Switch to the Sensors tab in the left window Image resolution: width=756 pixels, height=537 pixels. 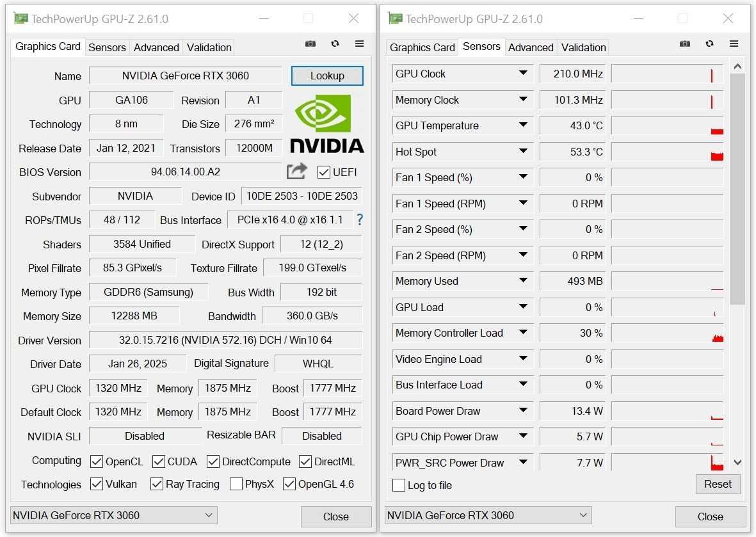coord(107,47)
